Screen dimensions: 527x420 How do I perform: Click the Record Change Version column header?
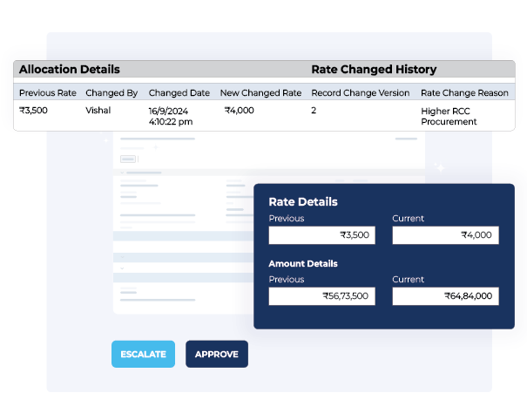(x=360, y=92)
